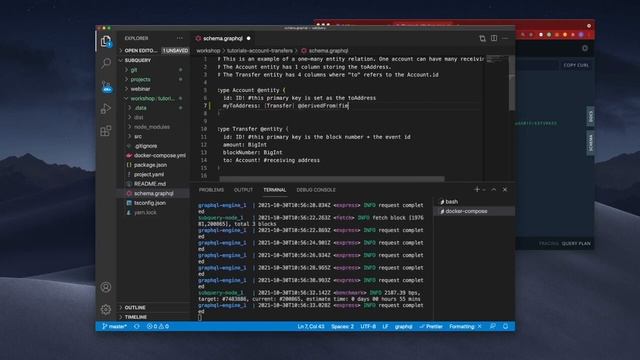The height and width of the screenshot is (360, 640).
Task: Open SCHEMA side tab in background browser
Action: coord(591,143)
